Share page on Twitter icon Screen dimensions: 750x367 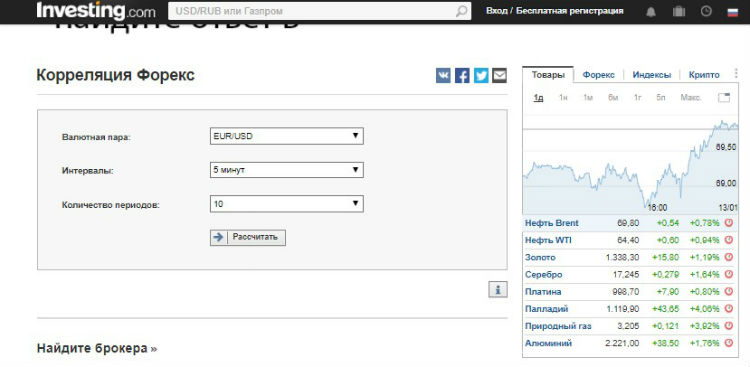481,76
